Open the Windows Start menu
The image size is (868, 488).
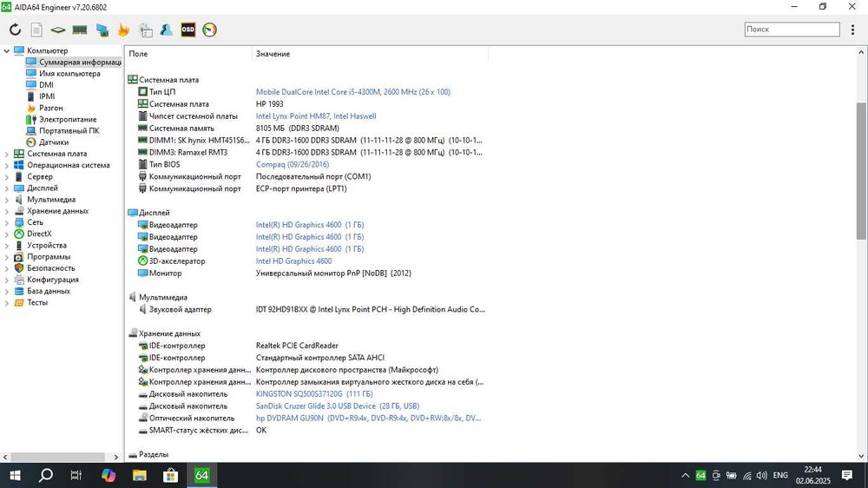(x=15, y=475)
